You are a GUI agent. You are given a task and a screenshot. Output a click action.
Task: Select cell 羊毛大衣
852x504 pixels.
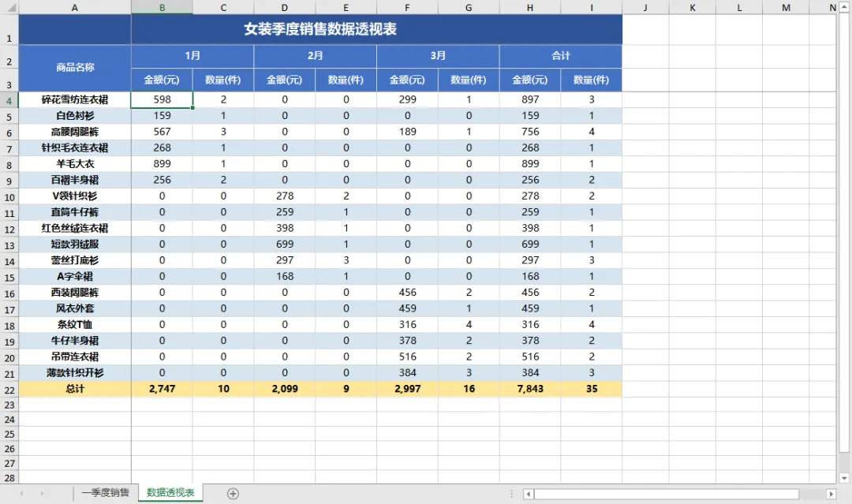(75, 164)
